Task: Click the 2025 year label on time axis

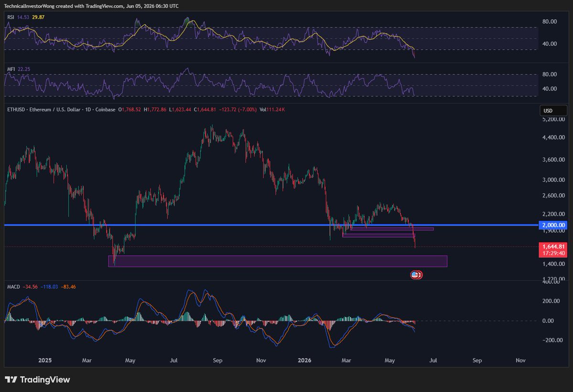Action: (x=45, y=360)
